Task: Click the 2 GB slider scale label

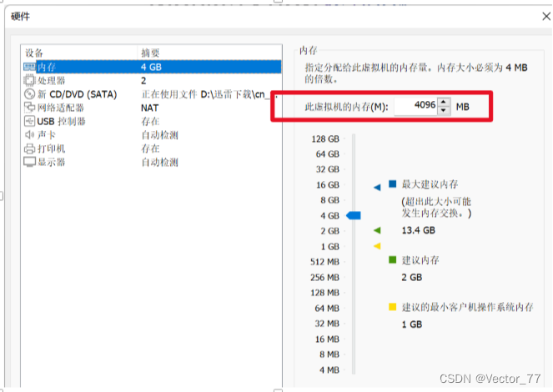Action: (329, 231)
